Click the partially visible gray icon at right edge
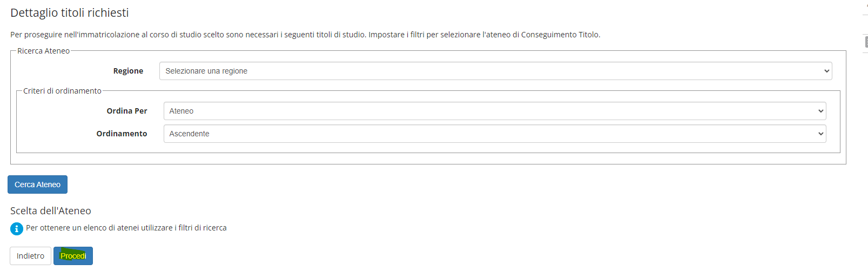Image resolution: width=868 pixels, height=277 pixels. pyautogui.click(x=866, y=42)
